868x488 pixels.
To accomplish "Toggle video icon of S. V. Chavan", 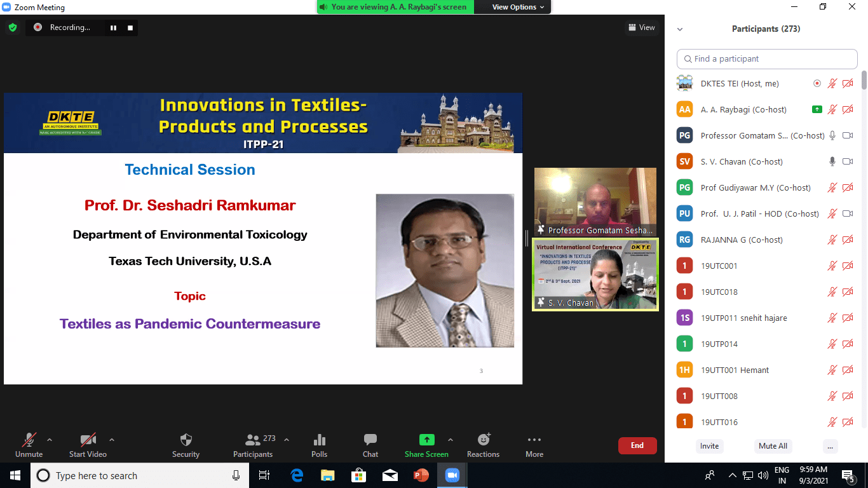I will click(848, 161).
